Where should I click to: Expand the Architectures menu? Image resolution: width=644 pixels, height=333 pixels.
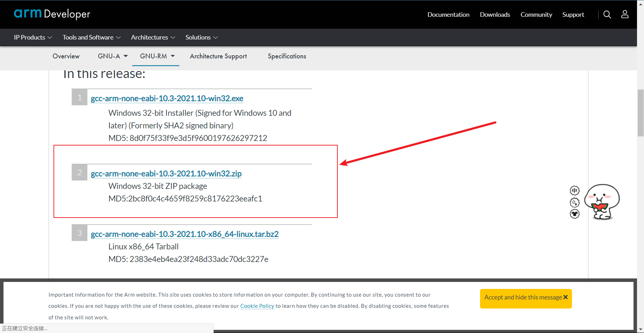(x=153, y=37)
